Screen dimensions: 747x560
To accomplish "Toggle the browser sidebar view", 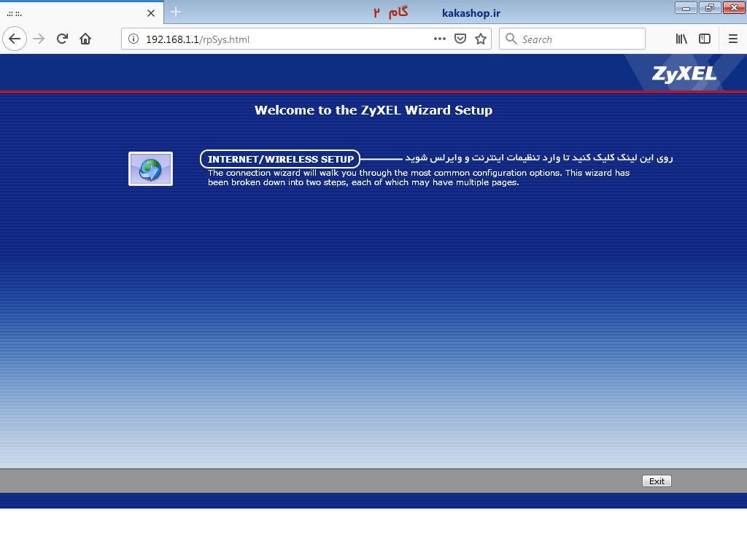I will [705, 39].
